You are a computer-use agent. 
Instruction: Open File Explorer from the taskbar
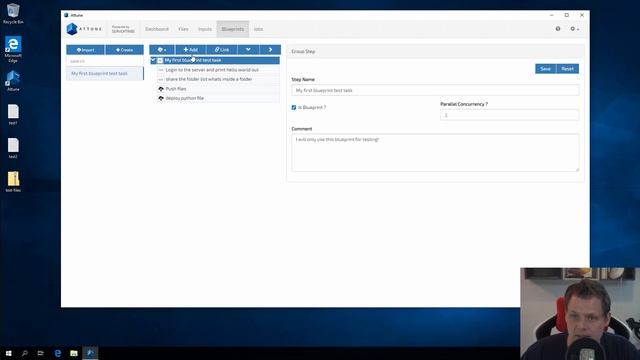pos(74,353)
